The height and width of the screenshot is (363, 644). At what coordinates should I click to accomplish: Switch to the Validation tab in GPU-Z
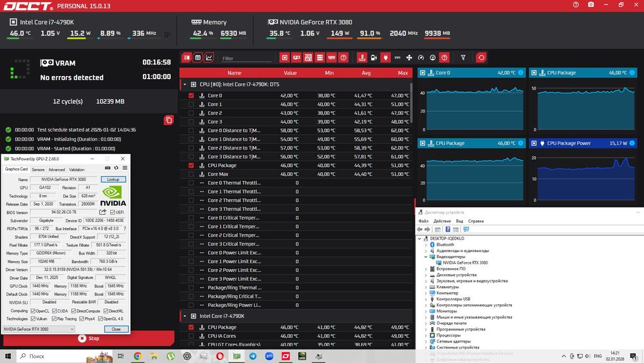tap(77, 170)
